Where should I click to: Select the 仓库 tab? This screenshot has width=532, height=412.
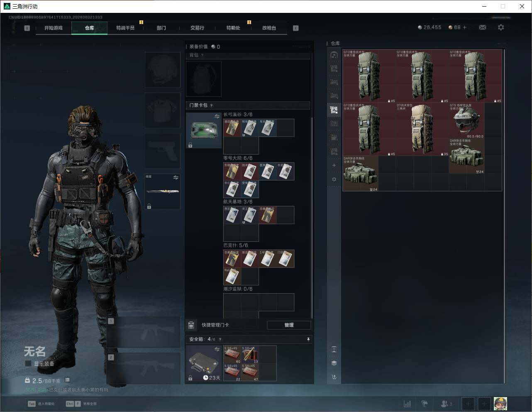89,28
